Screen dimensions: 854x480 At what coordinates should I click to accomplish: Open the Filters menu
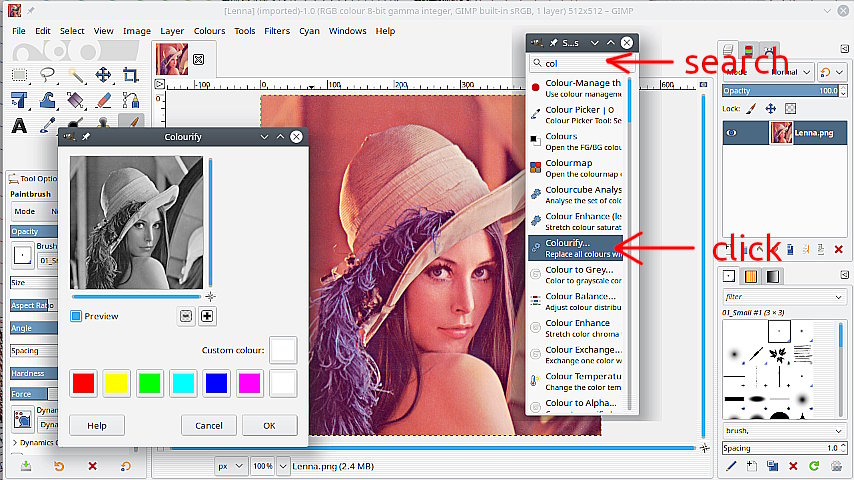coord(277,31)
